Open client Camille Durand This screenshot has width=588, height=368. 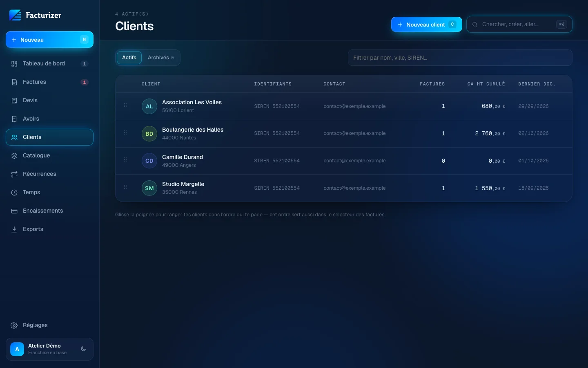[x=183, y=157]
